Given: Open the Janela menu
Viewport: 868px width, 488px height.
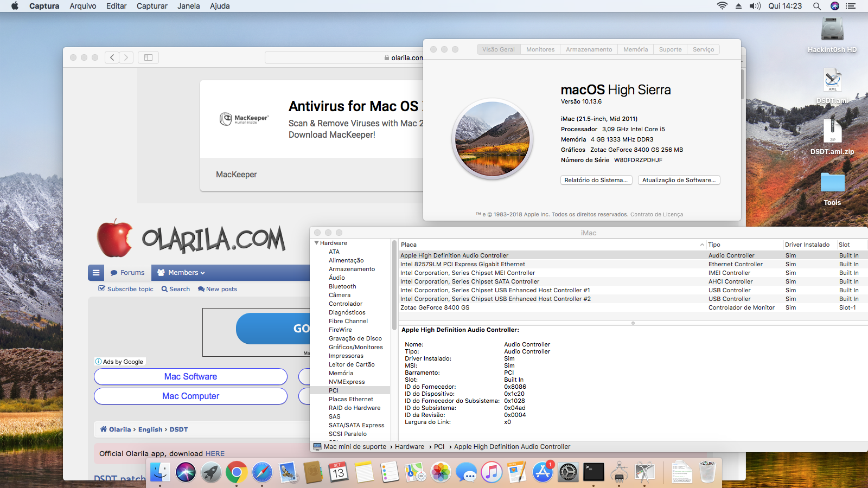Looking at the screenshot, I should tap(189, 6).
